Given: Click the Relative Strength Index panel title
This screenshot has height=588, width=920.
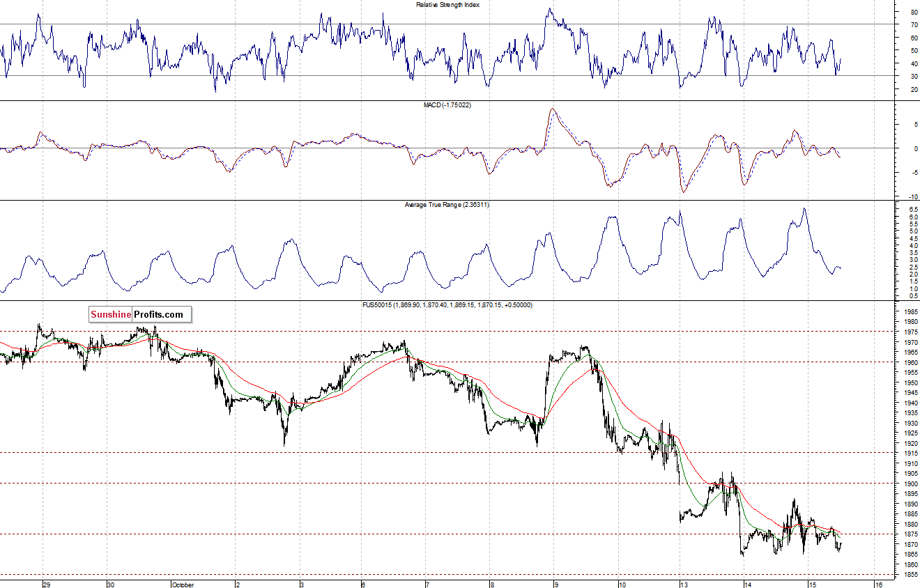Looking at the screenshot, I should 447,4.
